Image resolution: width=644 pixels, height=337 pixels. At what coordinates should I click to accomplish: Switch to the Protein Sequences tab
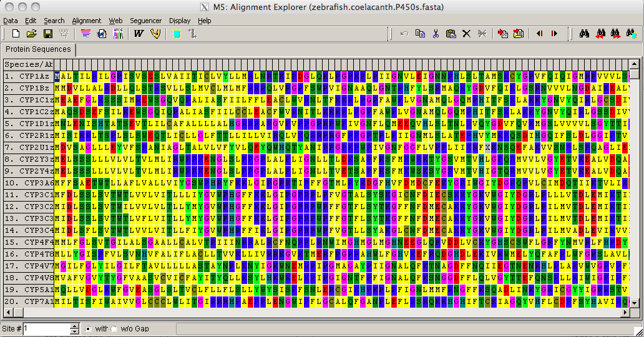[37, 49]
